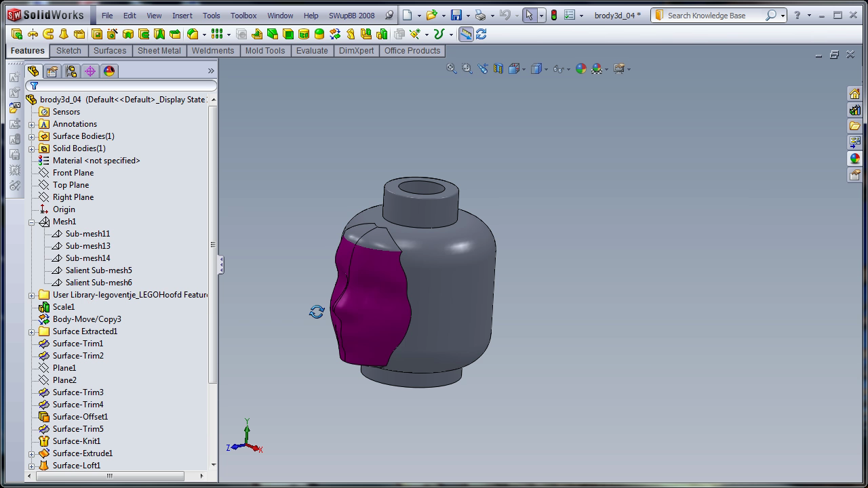Open the File Explorer task pane icon
This screenshot has width=868, height=488.
tap(854, 126)
